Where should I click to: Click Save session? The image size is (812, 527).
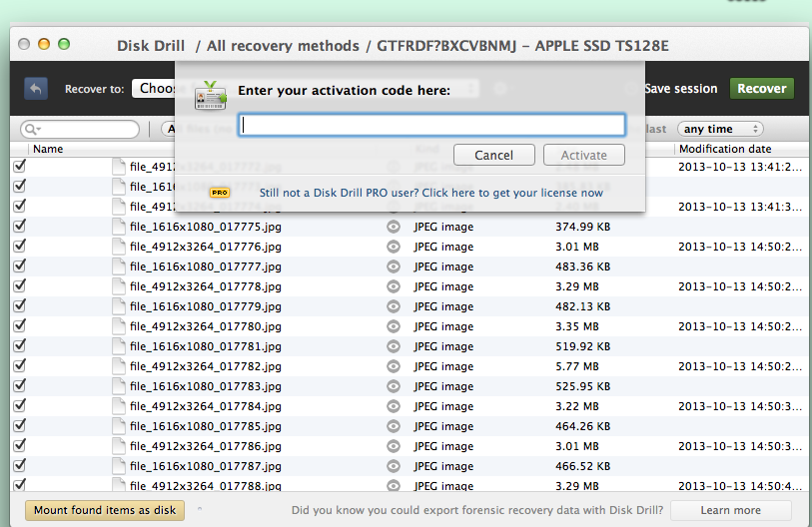pos(680,89)
